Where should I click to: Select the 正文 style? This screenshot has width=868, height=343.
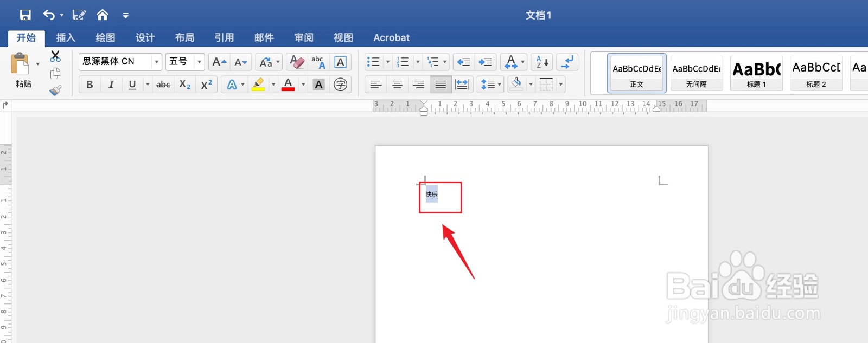[x=637, y=74]
